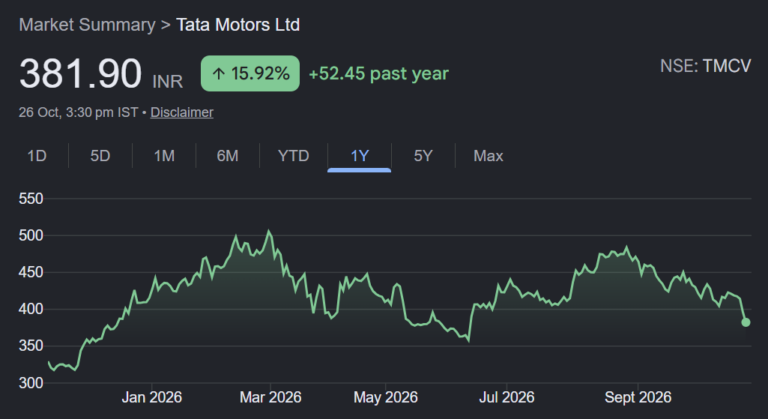Click the green 15.92% change badge
768x419 pixels.
tap(250, 74)
